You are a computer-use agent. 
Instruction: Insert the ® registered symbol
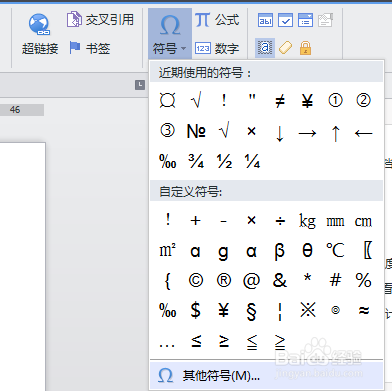(x=224, y=280)
